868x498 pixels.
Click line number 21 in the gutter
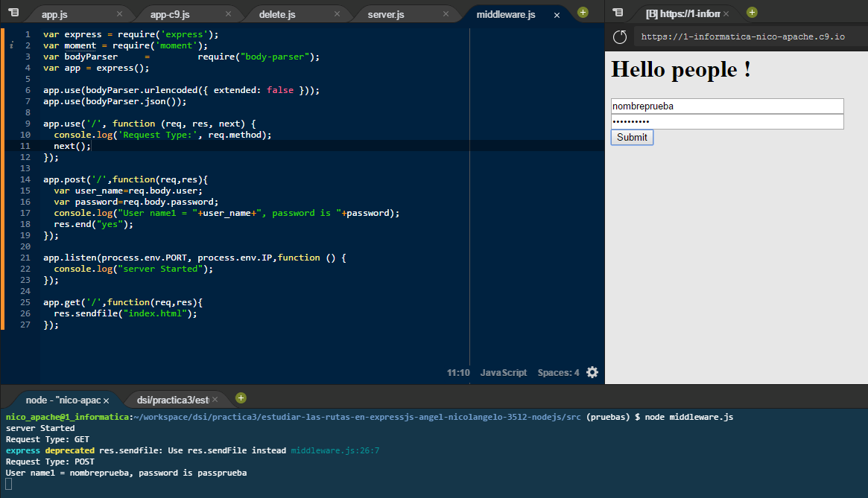(25, 258)
